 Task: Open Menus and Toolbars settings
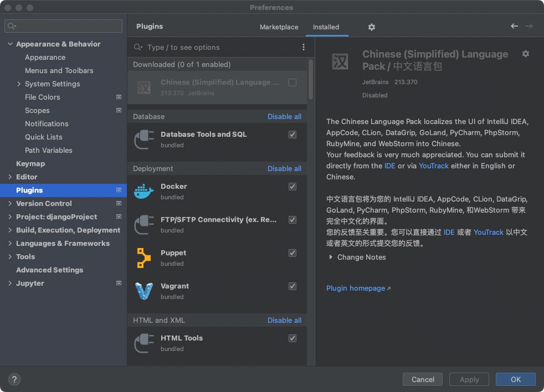coord(59,70)
